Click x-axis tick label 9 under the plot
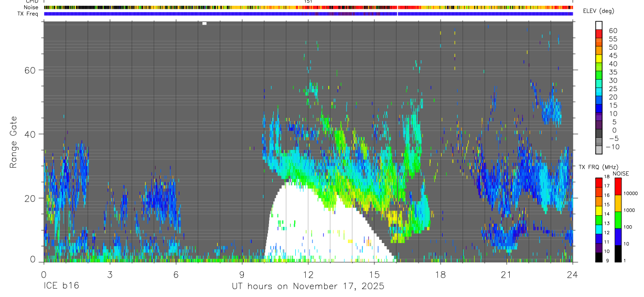Viewport: 644px width, 297px height. click(x=242, y=274)
